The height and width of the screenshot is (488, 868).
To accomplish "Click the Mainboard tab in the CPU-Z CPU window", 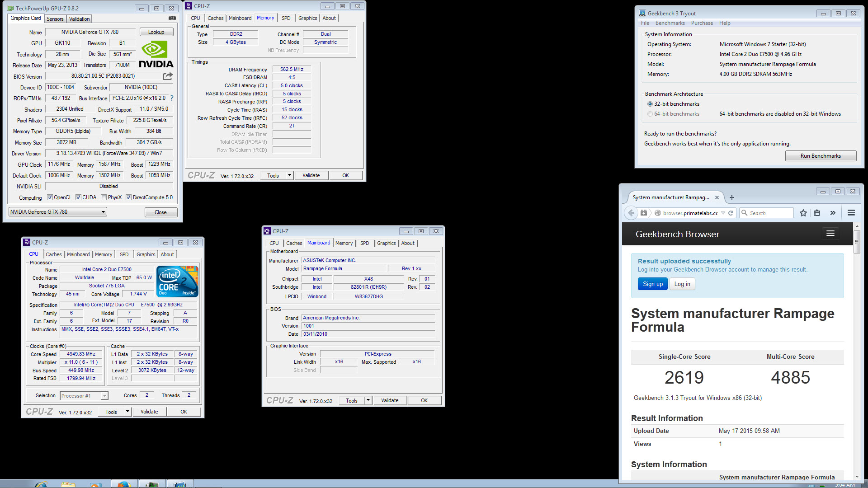I will [78, 254].
